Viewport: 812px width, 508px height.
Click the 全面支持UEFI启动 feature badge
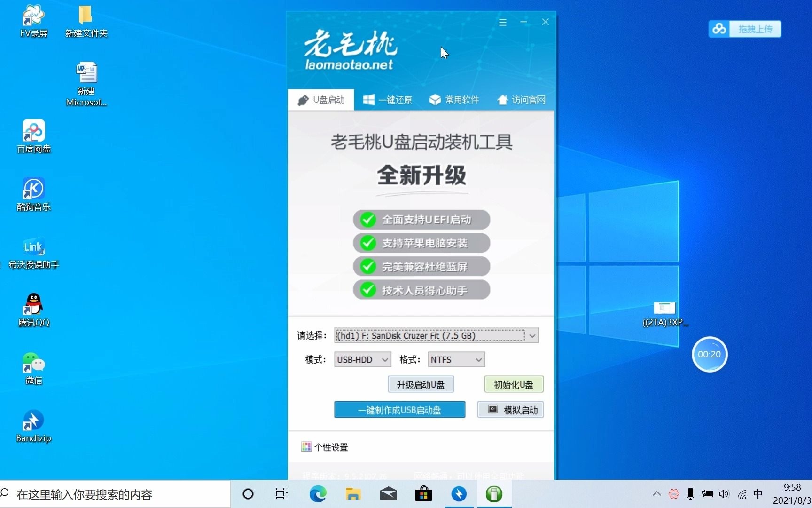point(422,220)
